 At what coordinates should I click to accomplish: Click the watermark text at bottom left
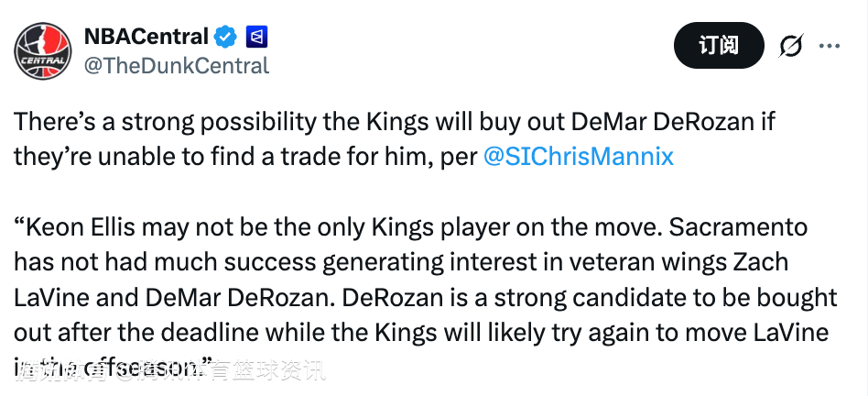tap(171, 370)
